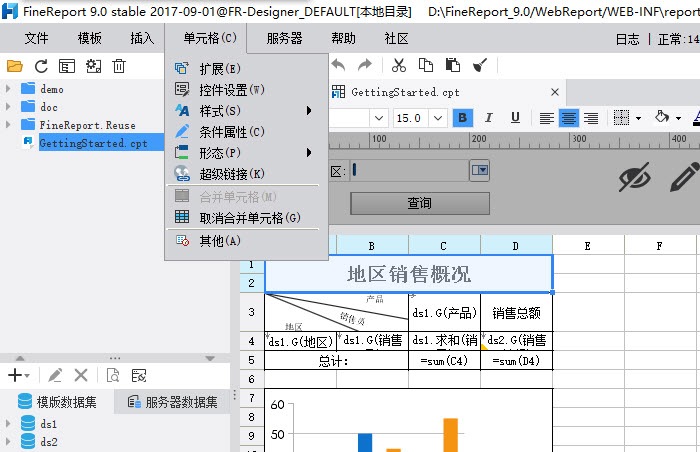Open the cell border dropdown arrow
This screenshot has width=700, height=452.
coord(638,119)
